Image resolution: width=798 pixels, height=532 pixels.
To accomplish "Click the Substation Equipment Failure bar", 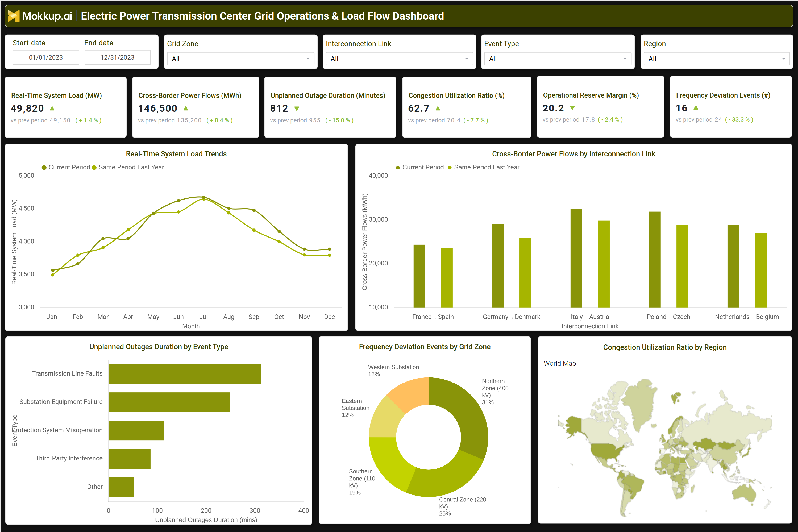I will coord(169,402).
